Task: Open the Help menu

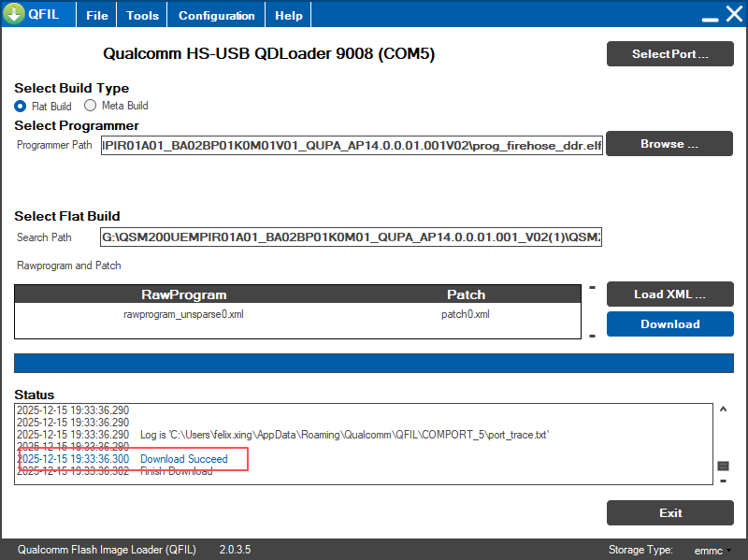Action: [289, 16]
